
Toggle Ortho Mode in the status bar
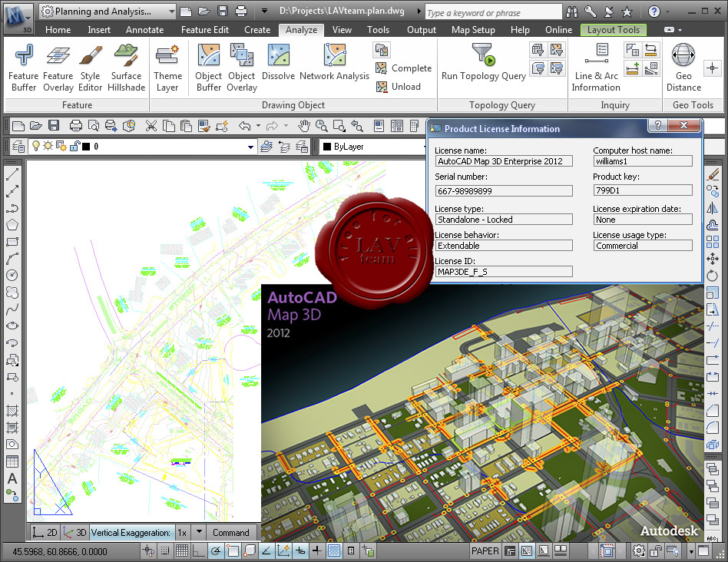199,550
